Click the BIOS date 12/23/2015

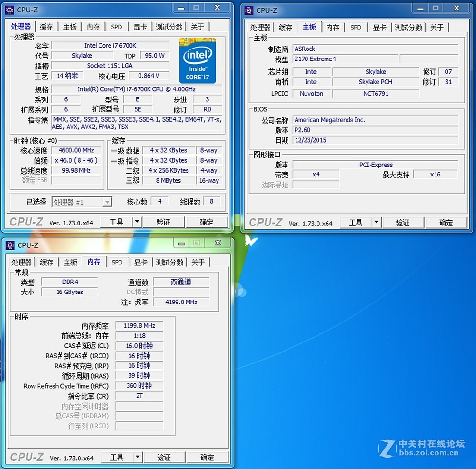376,140
